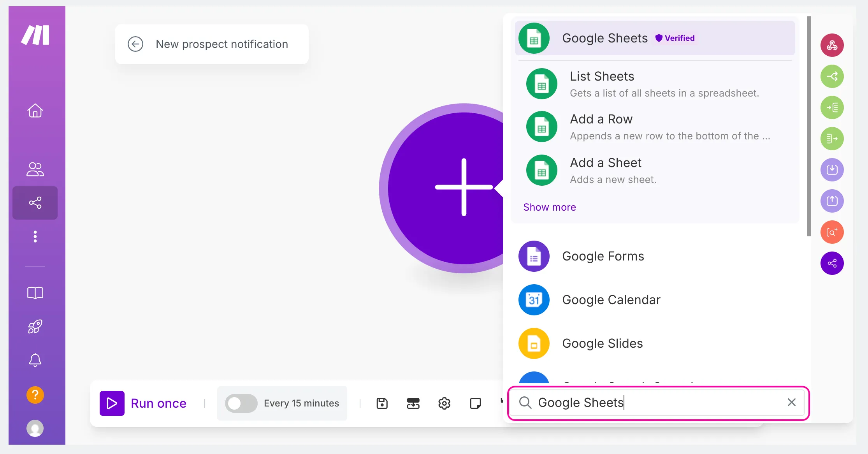Click the Google Forms purple icon
This screenshot has height=454, width=868.
(534, 256)
